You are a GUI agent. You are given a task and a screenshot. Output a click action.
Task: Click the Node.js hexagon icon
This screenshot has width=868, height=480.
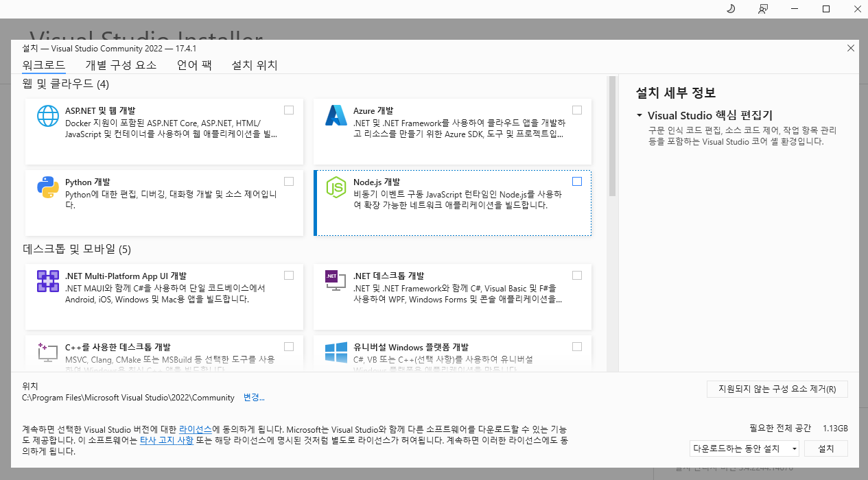tap(336, 187)
